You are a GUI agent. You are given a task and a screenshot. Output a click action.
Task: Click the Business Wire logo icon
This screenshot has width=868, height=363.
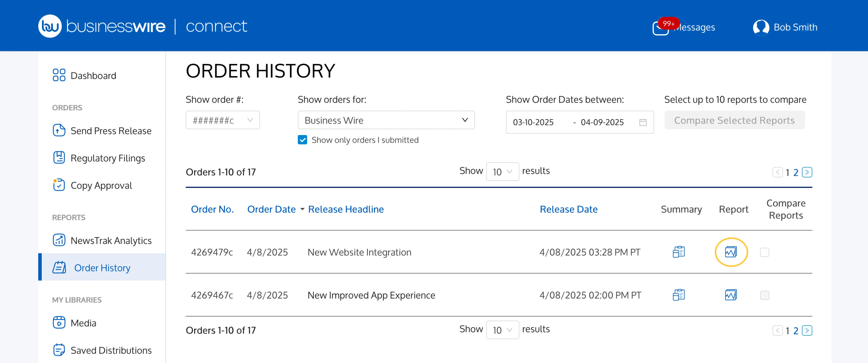pyautogui.click(x=50, y=26)
